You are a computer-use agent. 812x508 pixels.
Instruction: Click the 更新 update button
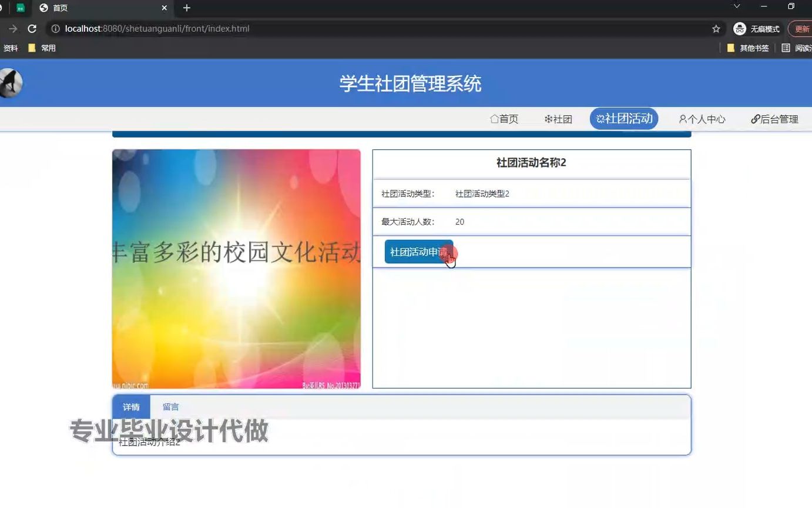(803, 28)
